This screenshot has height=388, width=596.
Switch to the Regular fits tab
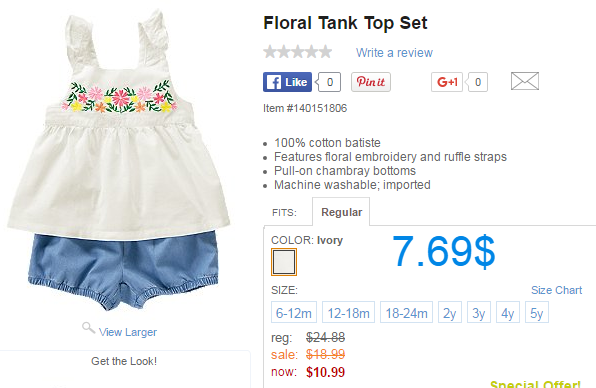[x=341, y=212]
